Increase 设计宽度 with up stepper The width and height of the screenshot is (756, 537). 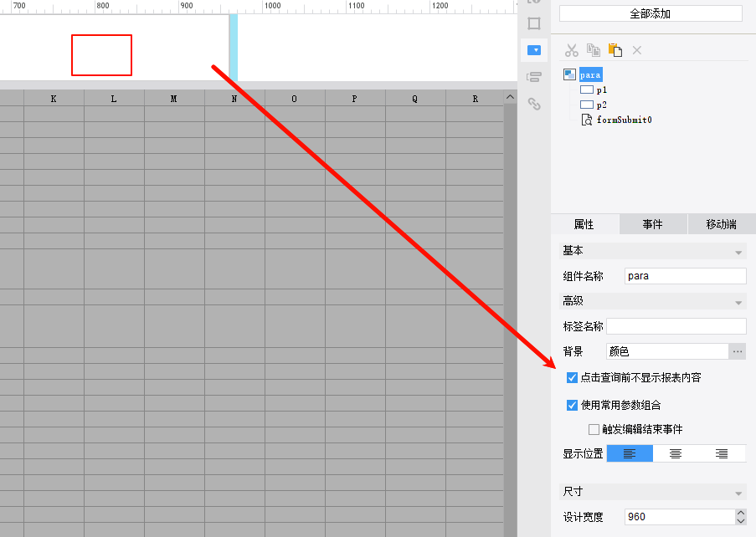[x=741, y=513]
